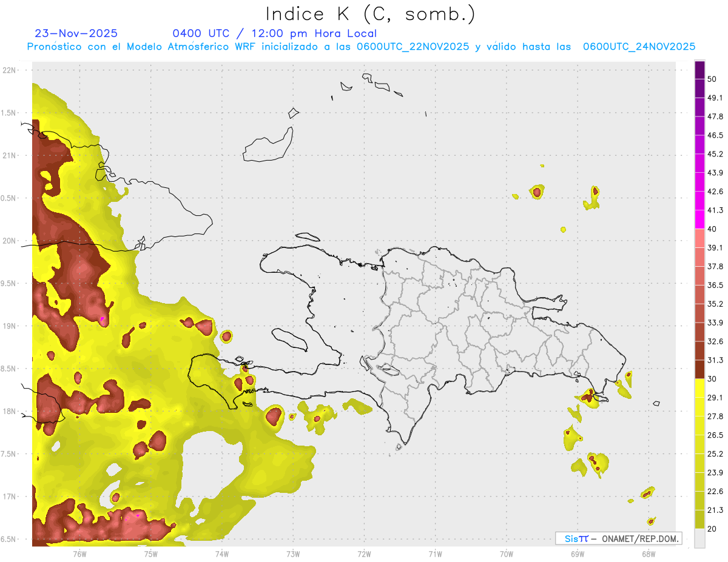Click color scale label "41.3"
Image resolution: width=728 pixels, height=562 pixels.
click(x=715, y=210)
